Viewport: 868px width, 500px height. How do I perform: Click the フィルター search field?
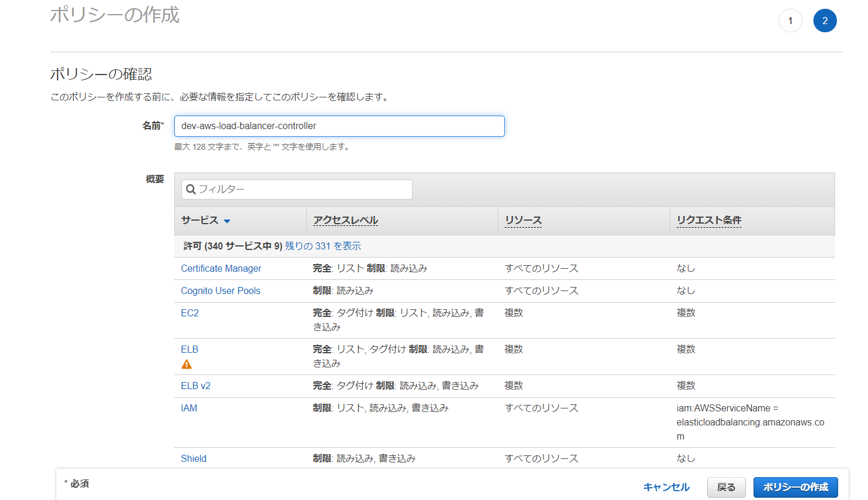click(302, 190)
